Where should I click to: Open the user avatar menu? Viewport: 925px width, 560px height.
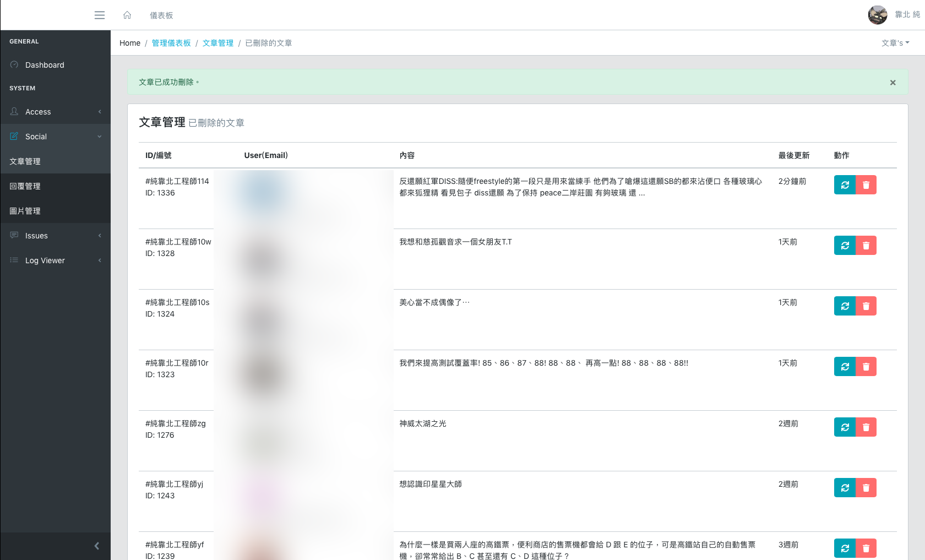click(878, 15)
